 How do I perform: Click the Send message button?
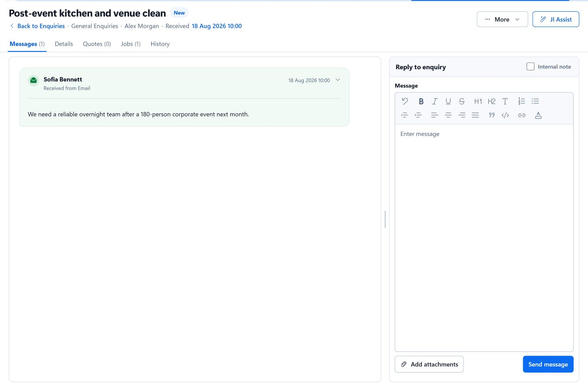(x=548, y=364)
